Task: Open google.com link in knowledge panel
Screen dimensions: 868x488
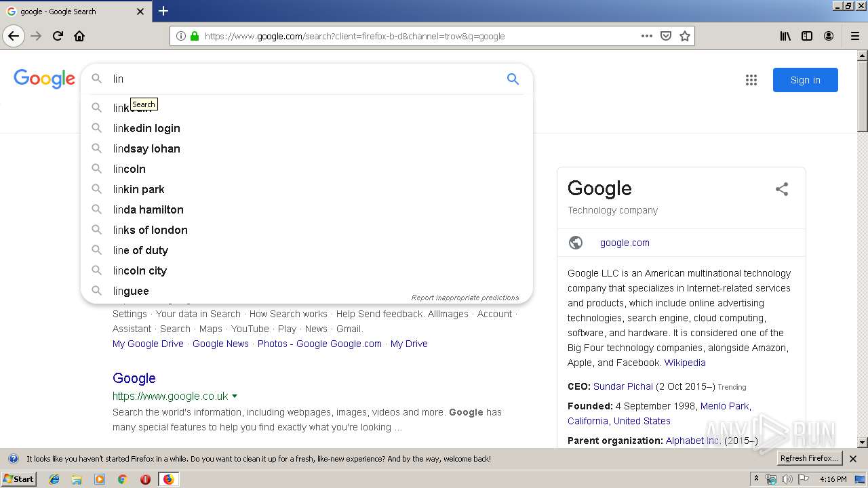Action: click(x=625, y=243)
